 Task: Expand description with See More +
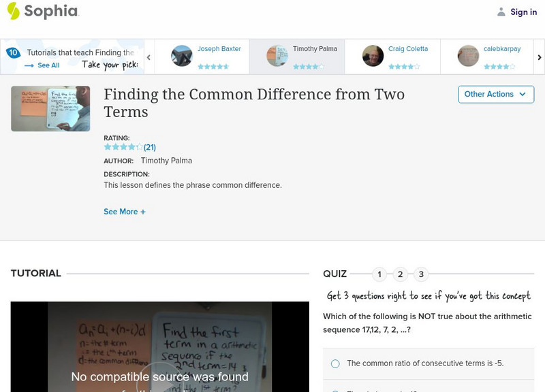125,212
